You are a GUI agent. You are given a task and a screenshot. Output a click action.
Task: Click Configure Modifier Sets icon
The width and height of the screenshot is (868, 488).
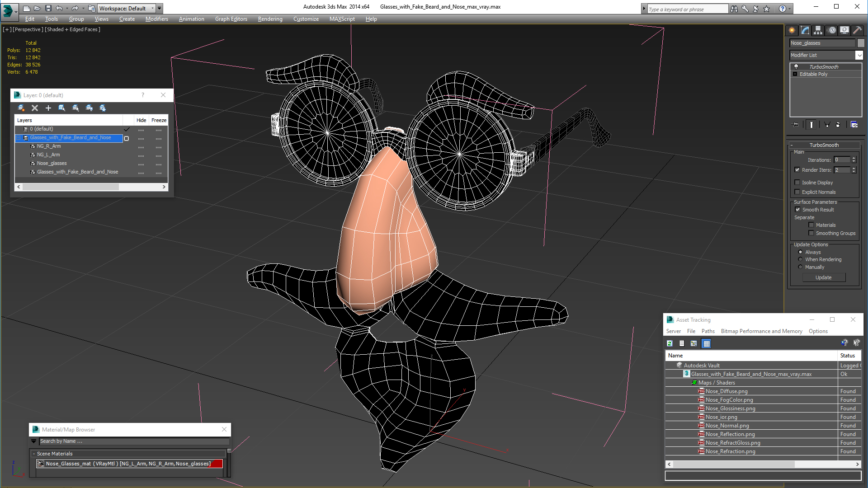[854, 125]
